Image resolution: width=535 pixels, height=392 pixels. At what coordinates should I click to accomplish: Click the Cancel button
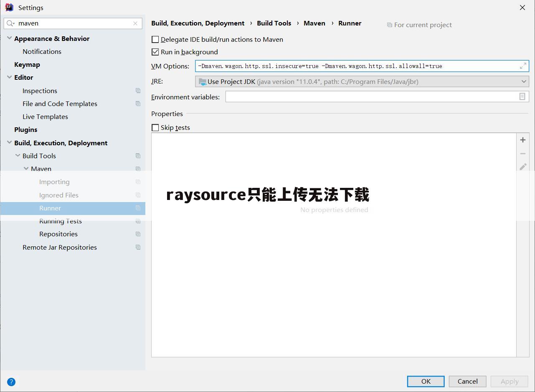(468, 381)
